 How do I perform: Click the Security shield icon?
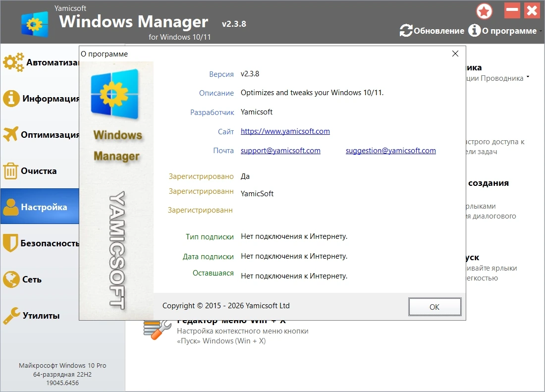[10, 243]
